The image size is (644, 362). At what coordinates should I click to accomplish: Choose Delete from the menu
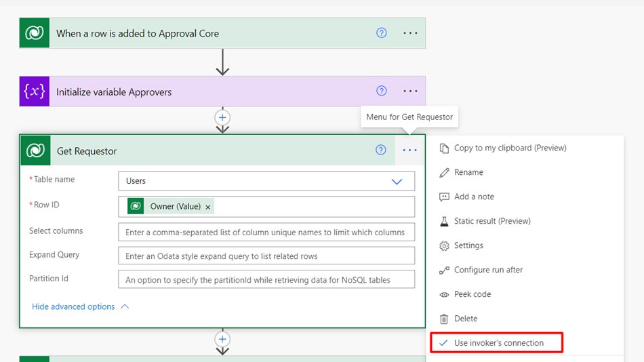click(466, 319)
